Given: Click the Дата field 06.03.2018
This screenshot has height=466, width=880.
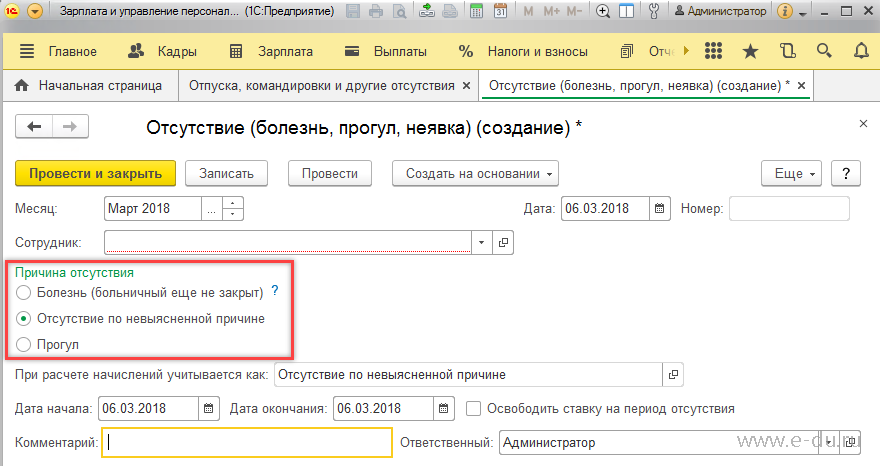Looking at the screenshot, I should (x=605, y=209).
